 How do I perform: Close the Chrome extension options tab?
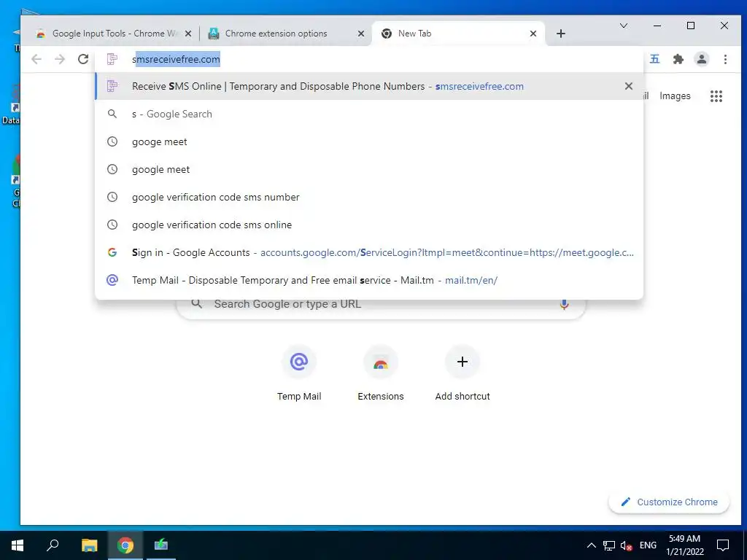coord(361,34)
